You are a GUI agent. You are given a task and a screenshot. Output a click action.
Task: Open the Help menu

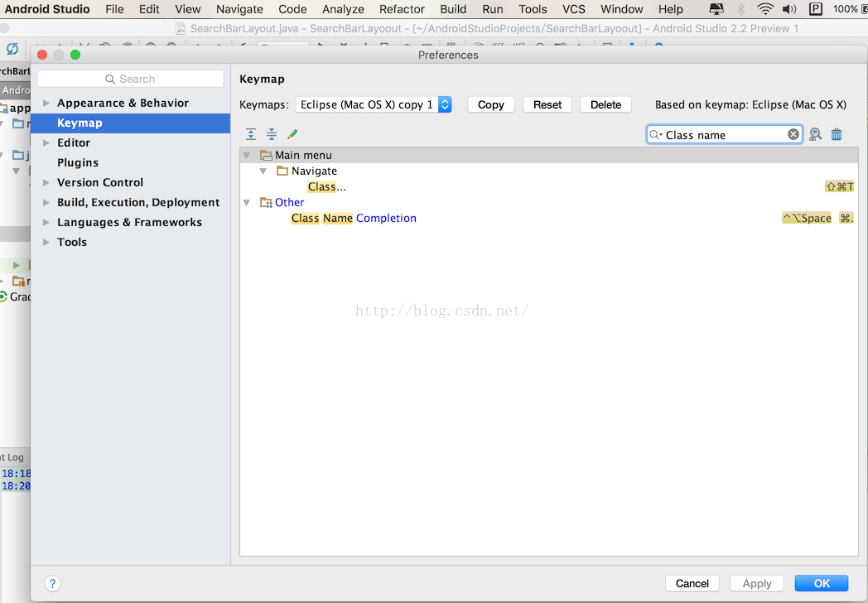pos(670,9)
